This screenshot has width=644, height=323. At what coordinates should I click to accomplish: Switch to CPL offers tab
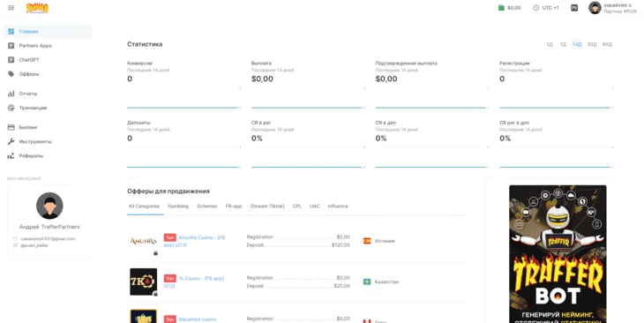297,207
